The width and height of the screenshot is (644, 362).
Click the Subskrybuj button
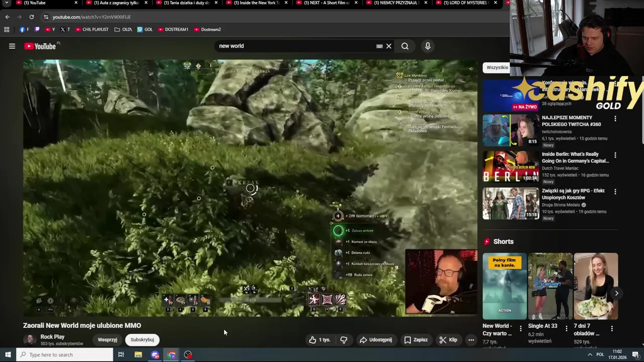point(142,340)
